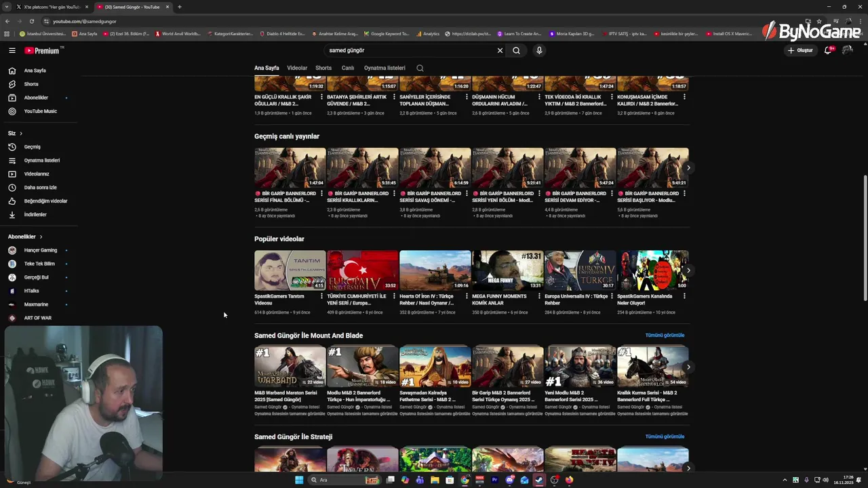This screenshot has height=488, width=868.
Task: Go back with the browser back arrow
Action: 7,21
